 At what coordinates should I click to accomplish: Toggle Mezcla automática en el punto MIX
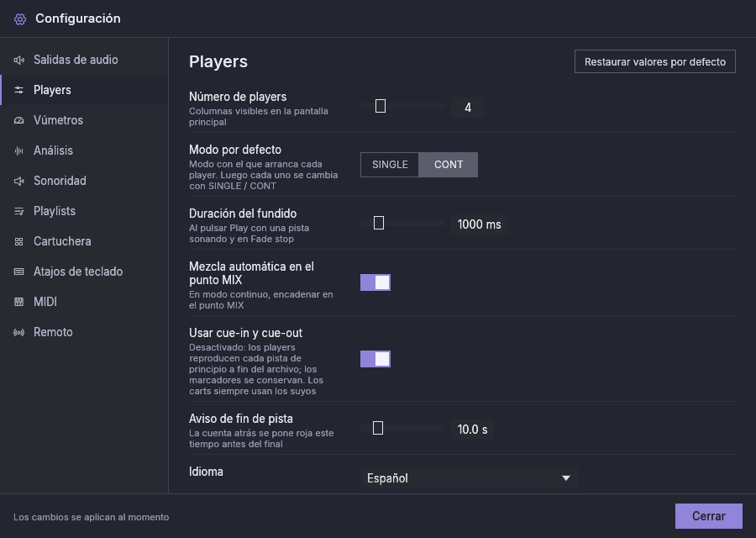pos(375,282)
